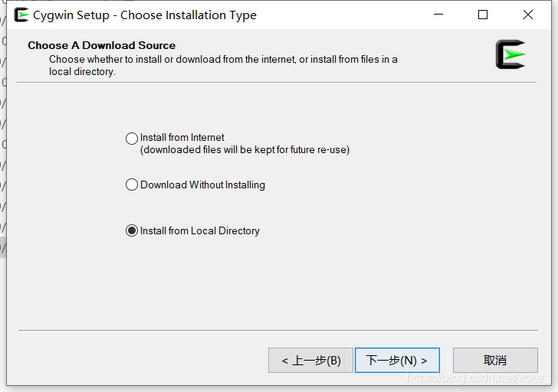Close the Cygwin Setup window
558x392 pixels.
528,15
